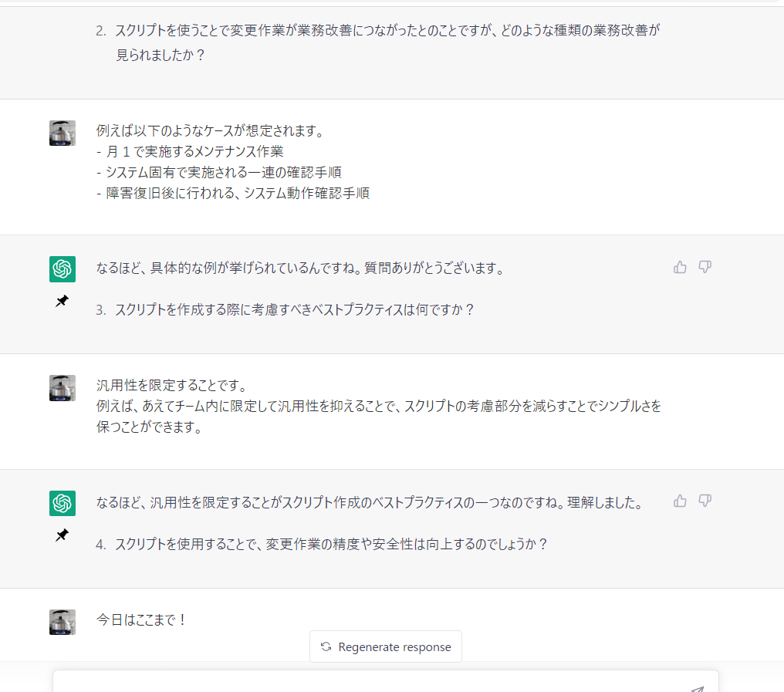Screen dimensions: 784x692
Task: Like the reply asking about accuracy and safety
Action: [680, 501]
